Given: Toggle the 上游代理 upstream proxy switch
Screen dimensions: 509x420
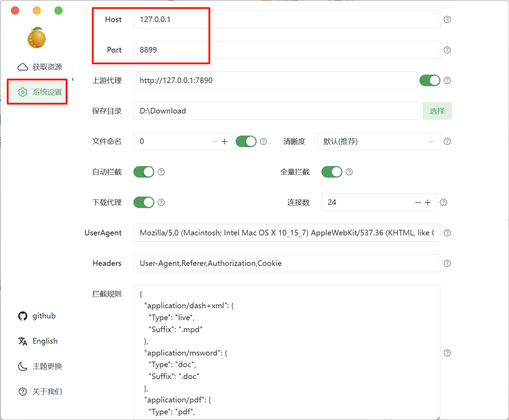Looking at the screenshot, I should click(429, 81).
